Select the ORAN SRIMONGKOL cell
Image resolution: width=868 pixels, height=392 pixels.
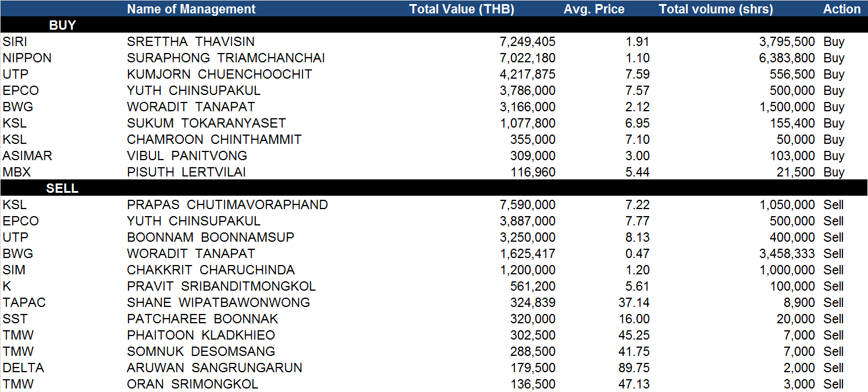click(193, 384)
